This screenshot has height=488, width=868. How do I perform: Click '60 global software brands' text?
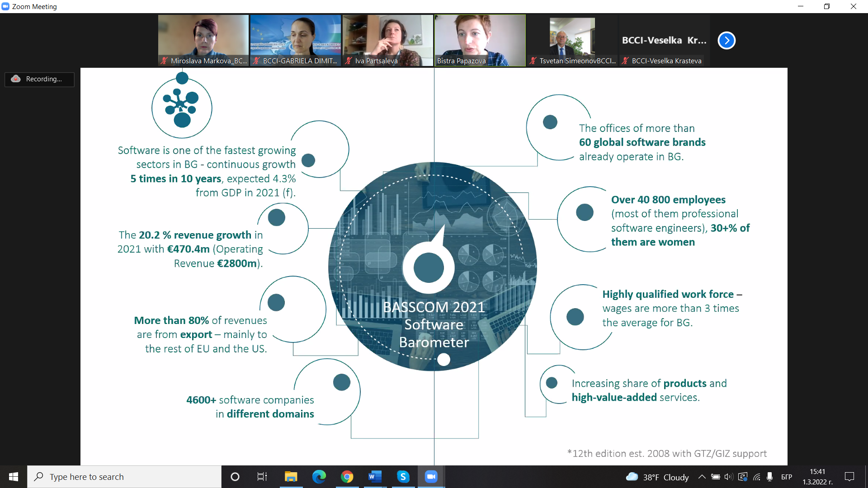pos(642,142)
